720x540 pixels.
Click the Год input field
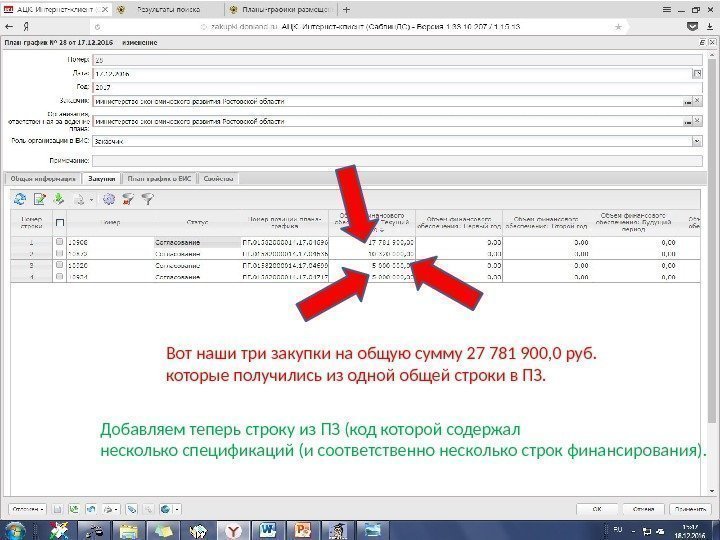(x=397, y=87)
